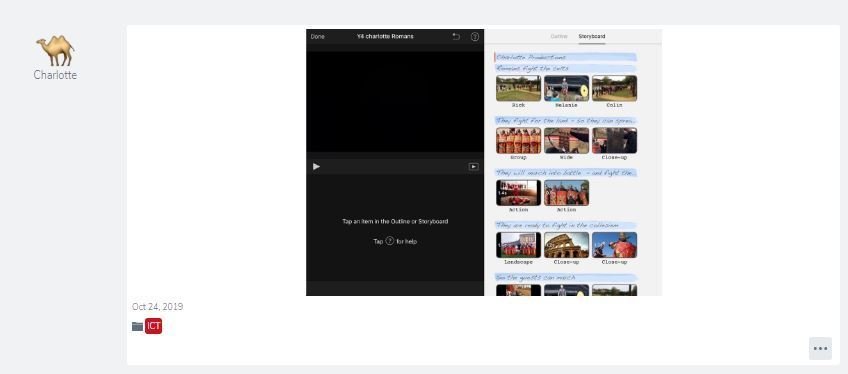
Task: Click the 'Y4 charlotte Romans' title
Action: pos(385,37)
